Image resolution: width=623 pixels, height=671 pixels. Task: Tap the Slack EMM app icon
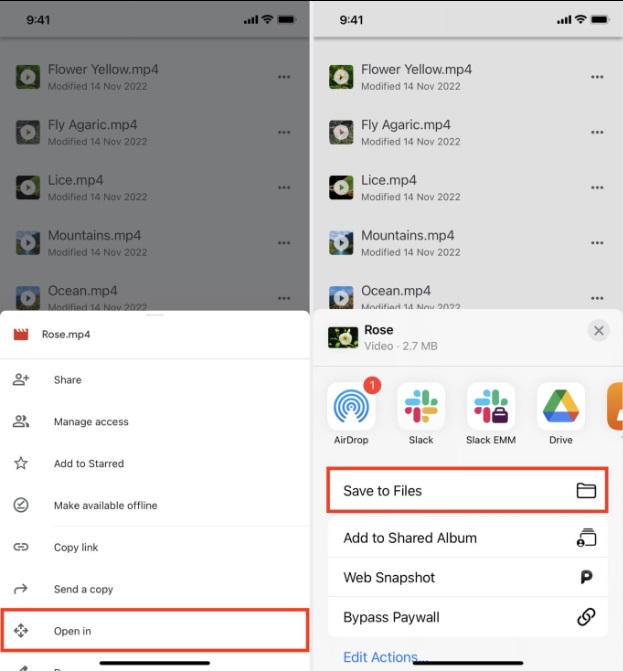(491, 406)
